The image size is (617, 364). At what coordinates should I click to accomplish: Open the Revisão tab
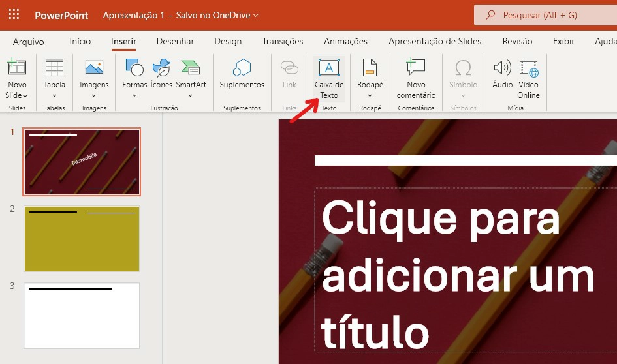pyautogui.click(x=517, y=41)
